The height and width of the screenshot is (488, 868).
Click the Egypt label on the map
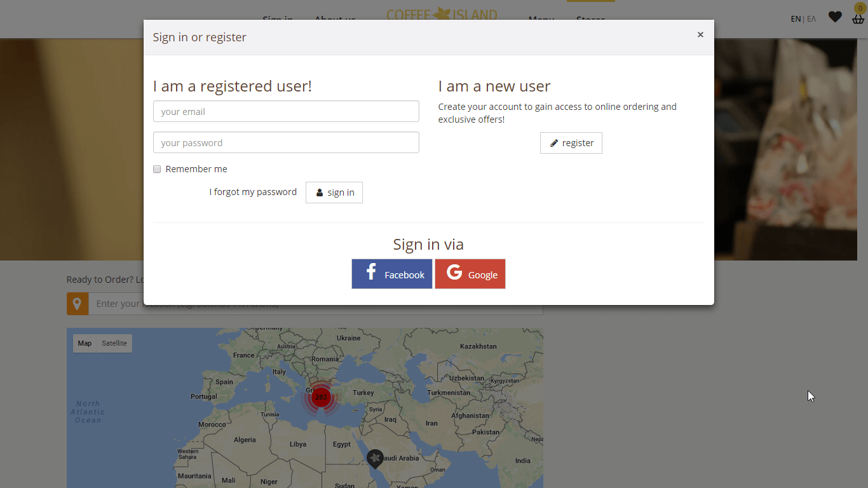pyautogui.click(x=342, y=444)
